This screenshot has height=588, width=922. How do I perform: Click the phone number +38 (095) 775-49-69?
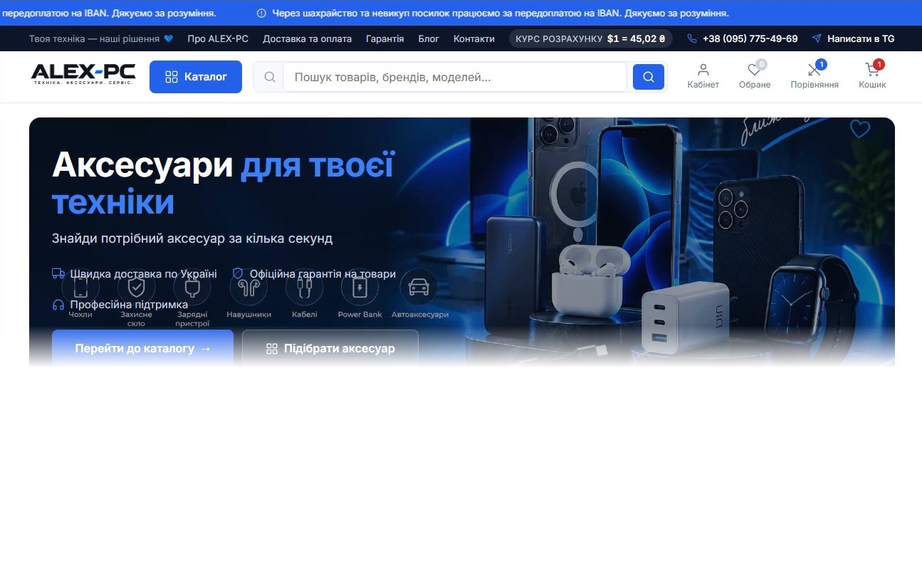[743, 38]
